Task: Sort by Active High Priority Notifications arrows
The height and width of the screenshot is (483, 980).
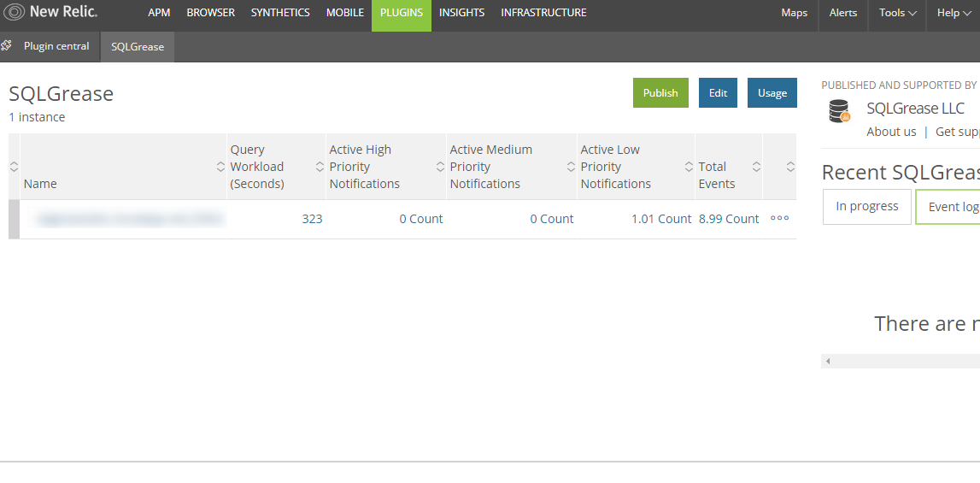Action: (441, 167)
